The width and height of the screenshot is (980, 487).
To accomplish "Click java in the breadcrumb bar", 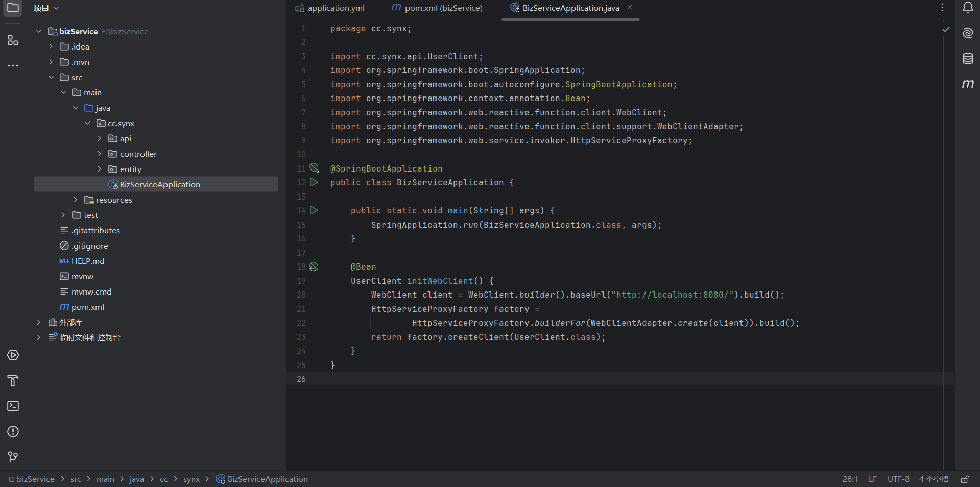I will coord(136,479).
